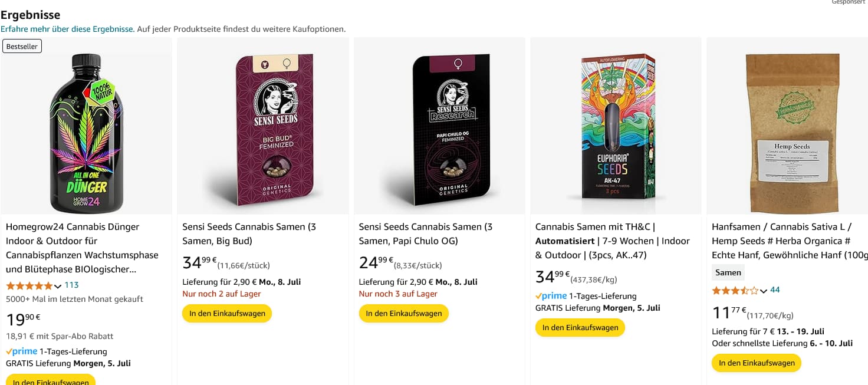Expand rating dropdown chevron for Hanfsamen product
This screenshot has height=385, width=868.
[x=764, y=291]
